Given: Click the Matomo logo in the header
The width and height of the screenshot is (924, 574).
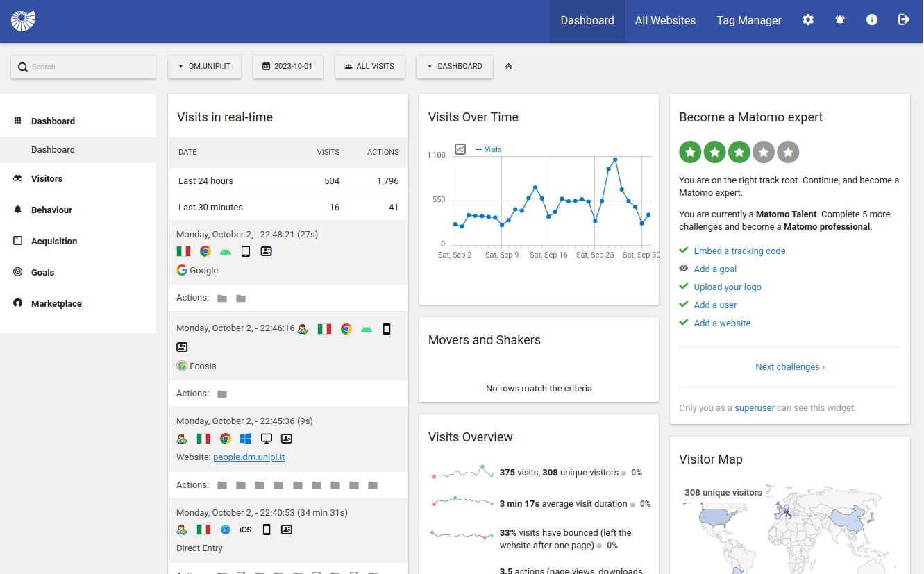Looking at the screenshot, I should [23, 20].
